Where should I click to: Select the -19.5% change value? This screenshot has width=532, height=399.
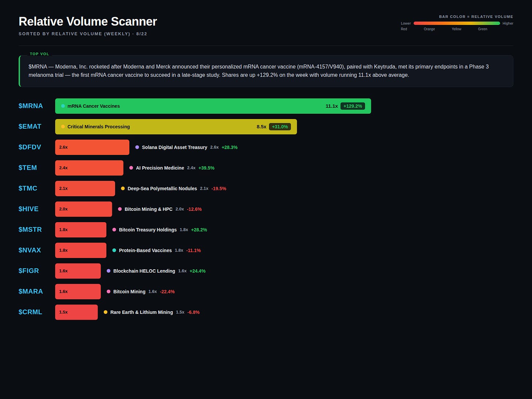(219, 189)
